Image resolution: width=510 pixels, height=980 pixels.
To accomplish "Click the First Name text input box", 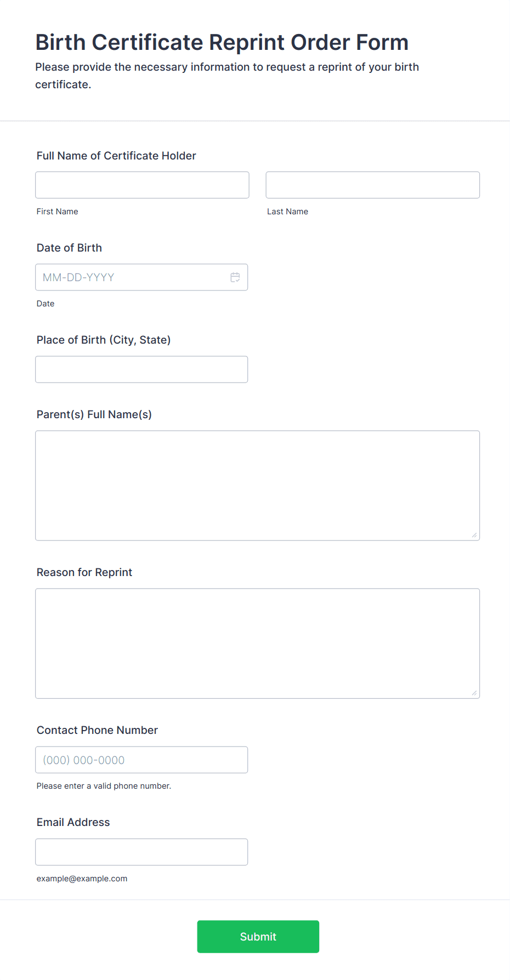I will coord(142,185).
